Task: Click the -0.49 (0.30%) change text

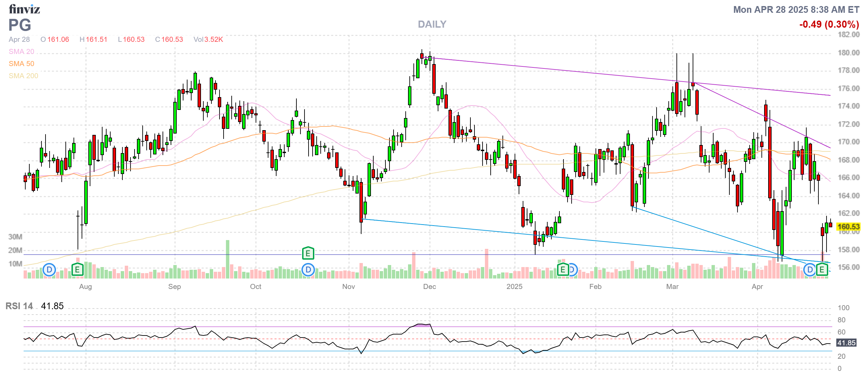Action: coord(829,24)
